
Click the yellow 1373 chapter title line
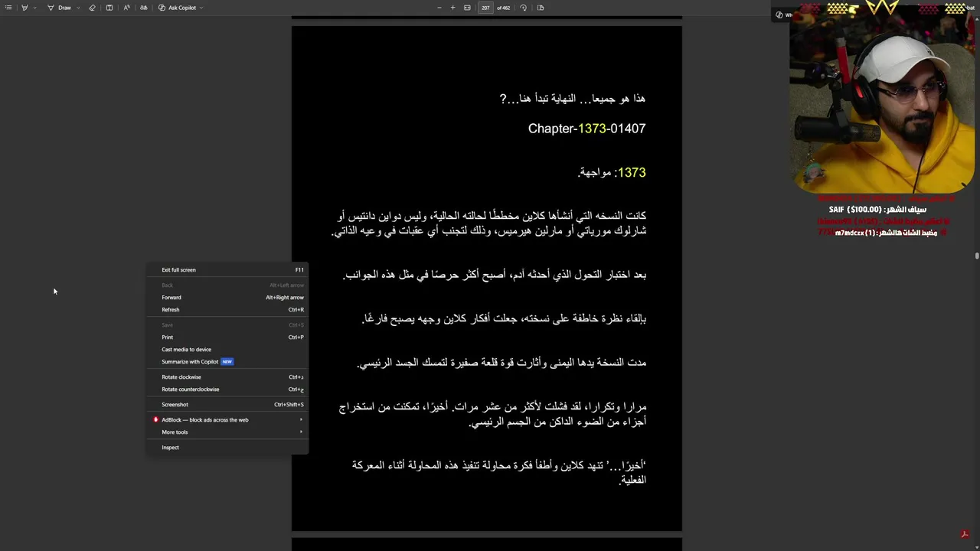click(612, 173)
